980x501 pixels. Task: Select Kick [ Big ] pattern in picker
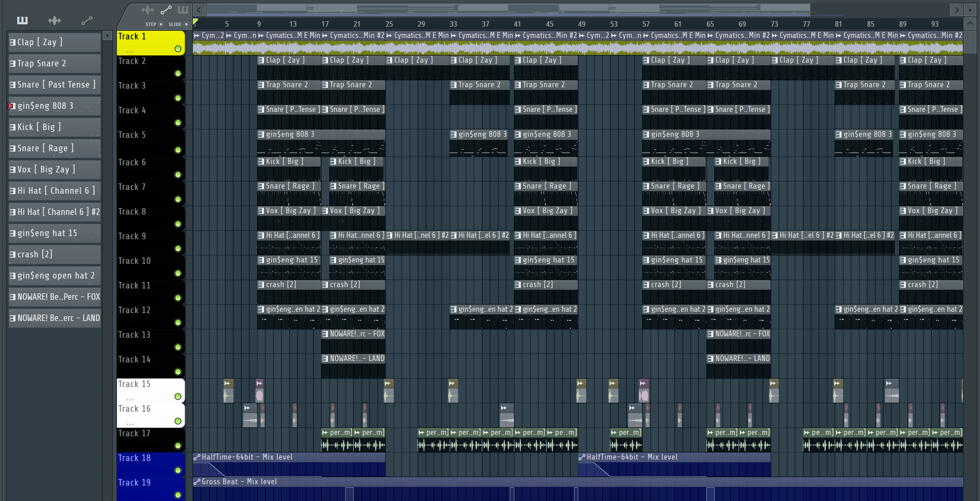click(54, 127)
